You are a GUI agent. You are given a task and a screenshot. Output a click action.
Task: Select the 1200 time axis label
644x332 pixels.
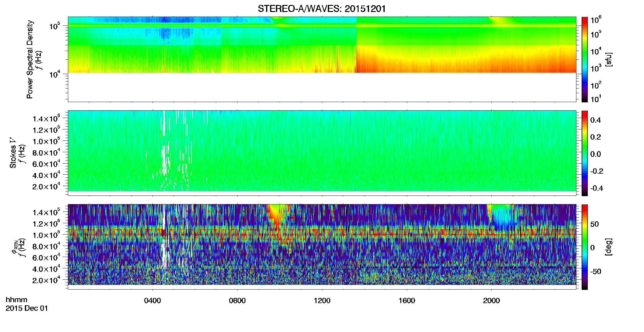click(322, 301)
